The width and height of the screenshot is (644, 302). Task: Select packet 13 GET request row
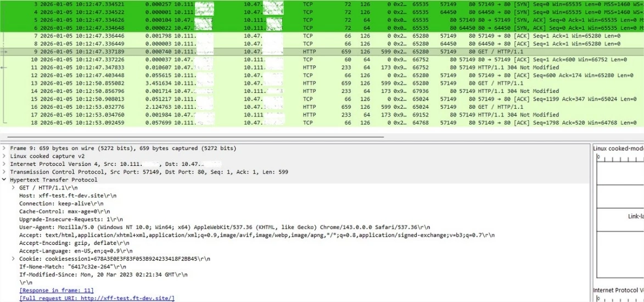[322, 83]
